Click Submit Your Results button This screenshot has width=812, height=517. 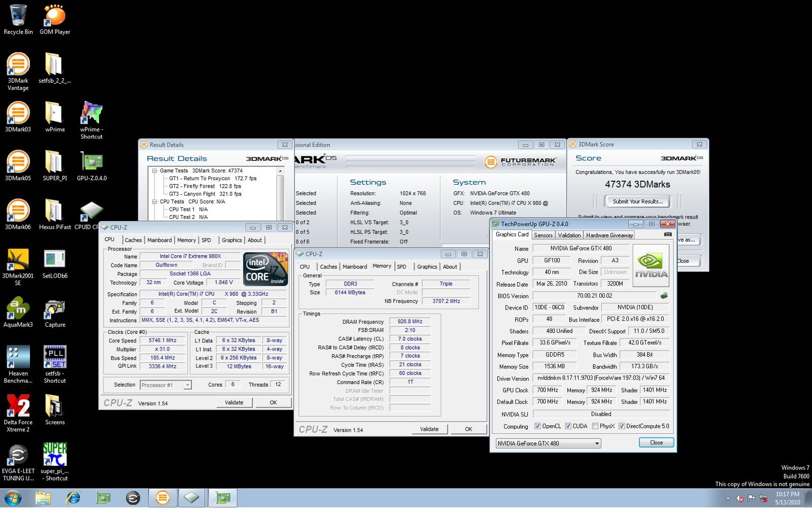pos(637,201)
